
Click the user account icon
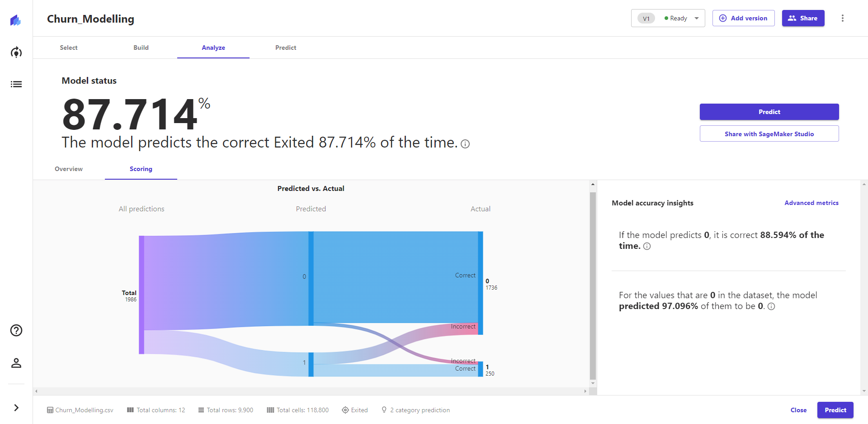tap(16, 363)
